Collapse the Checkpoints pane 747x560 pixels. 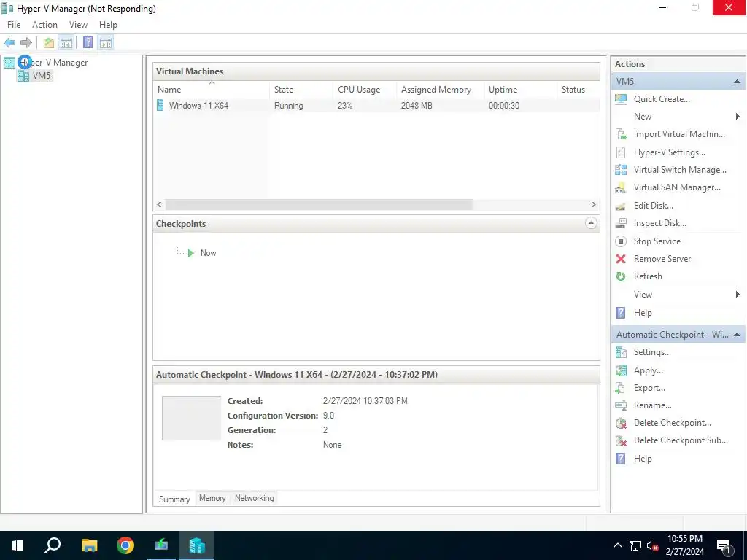(591, 223)
